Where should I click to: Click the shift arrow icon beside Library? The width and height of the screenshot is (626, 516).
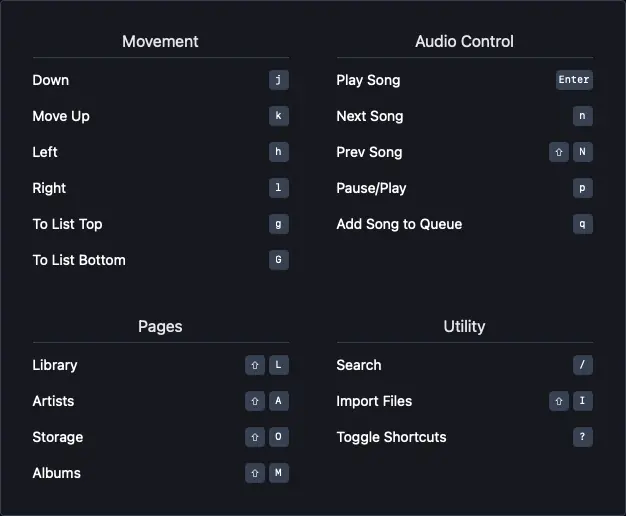coord(255,365)
